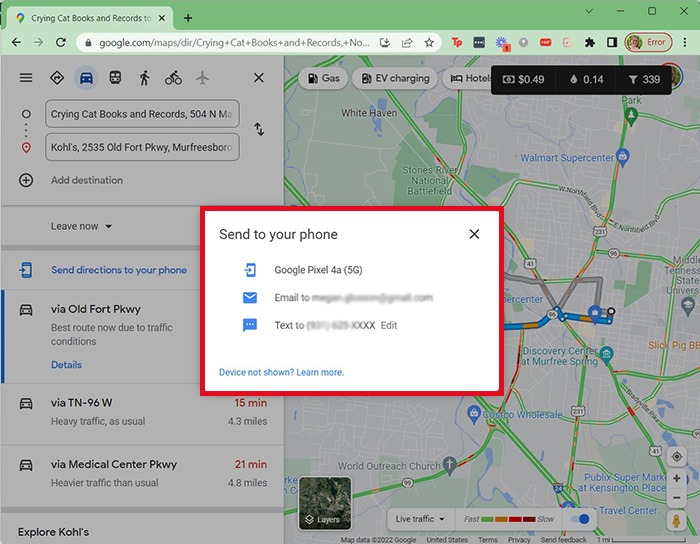The height and width of the screenshot is (544, 700).
Task: Click Send feedback in map footer
Action: (x=563, y=540)
